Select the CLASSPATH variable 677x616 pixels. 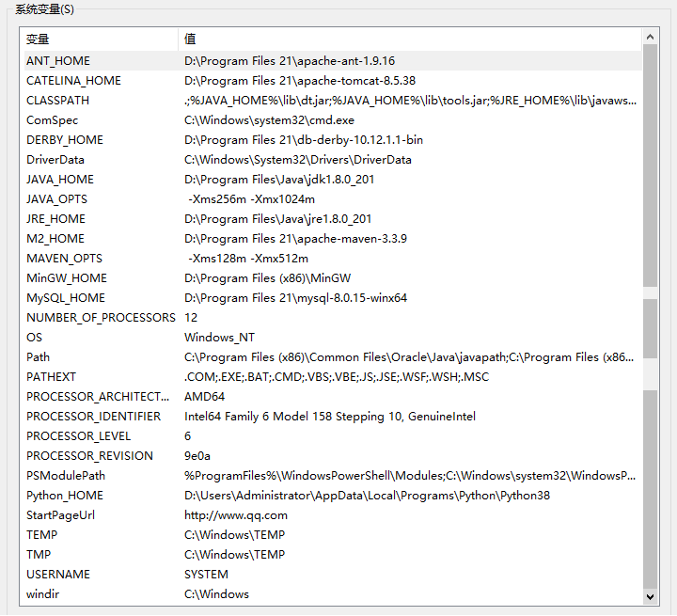click(x=333, y=101)
